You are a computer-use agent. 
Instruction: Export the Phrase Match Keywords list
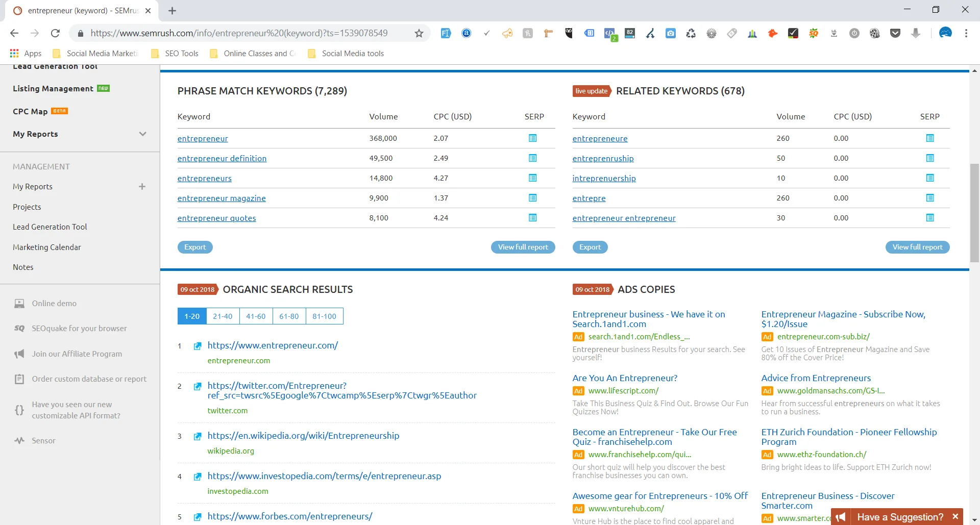pyautogui.click(x=194, y=247)
